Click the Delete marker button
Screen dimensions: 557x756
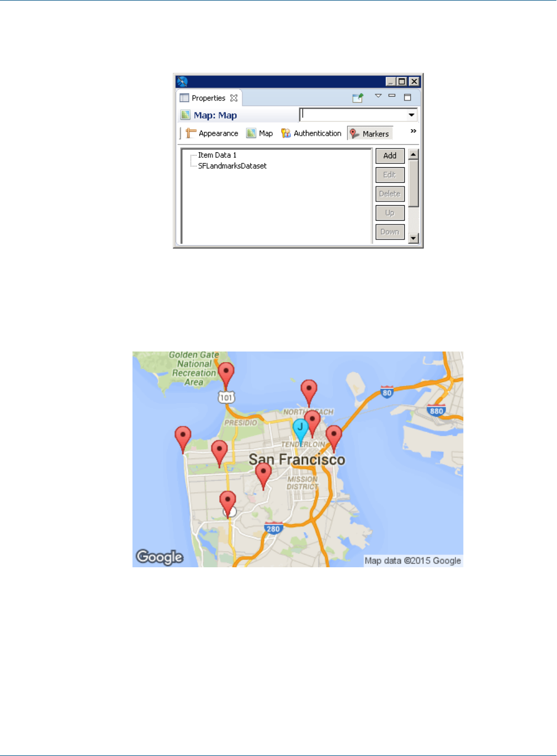pos(390,194)
